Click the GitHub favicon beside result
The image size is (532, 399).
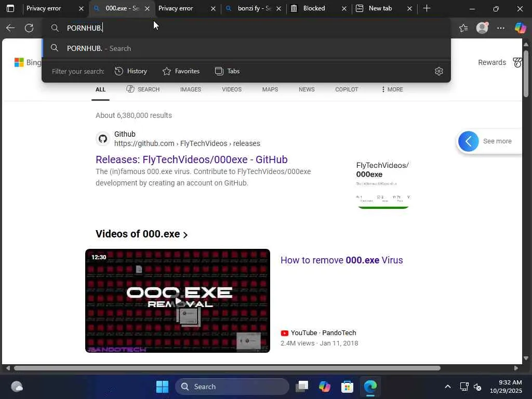(103, 139)
